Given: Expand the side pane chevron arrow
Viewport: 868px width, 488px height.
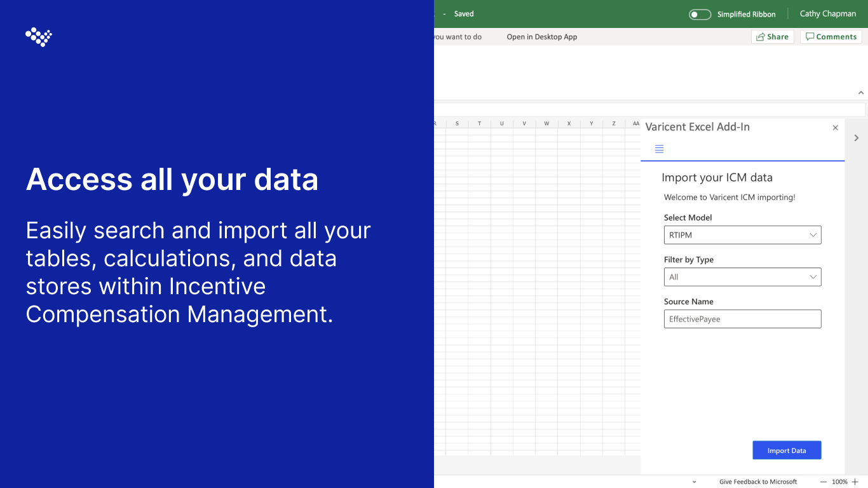Looking at the screenshot, I should [857, 138].
